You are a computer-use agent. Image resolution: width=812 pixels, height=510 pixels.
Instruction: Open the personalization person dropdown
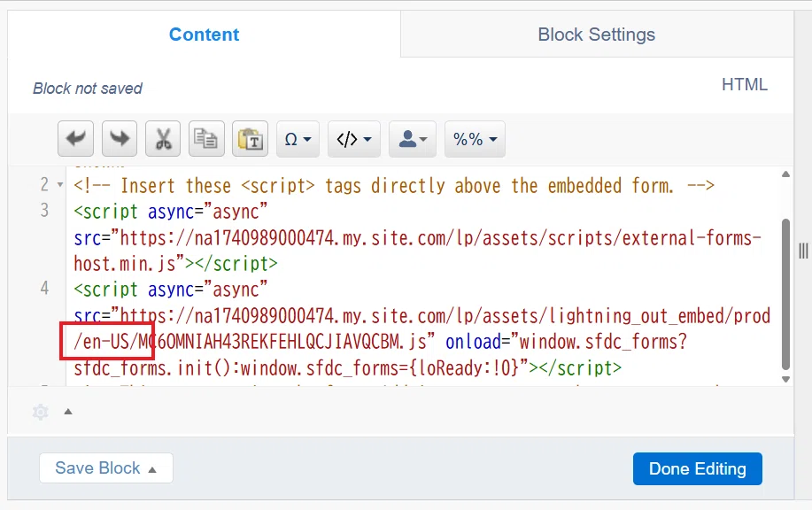[x=413, y=139]
